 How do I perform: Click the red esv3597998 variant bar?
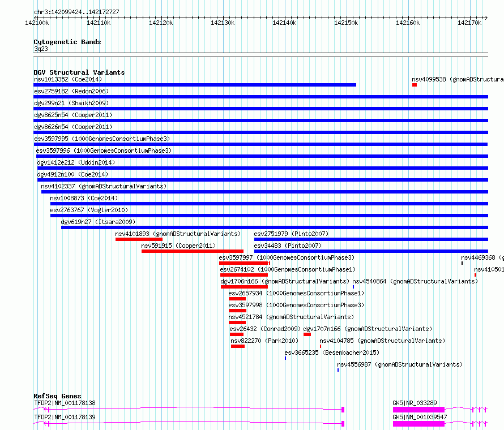click(x=237, y=311)
